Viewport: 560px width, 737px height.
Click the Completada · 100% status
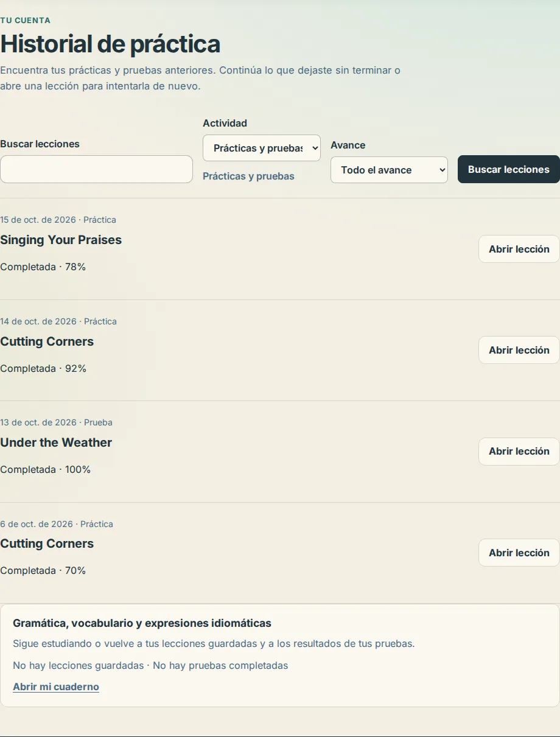(x=45, y=469)
